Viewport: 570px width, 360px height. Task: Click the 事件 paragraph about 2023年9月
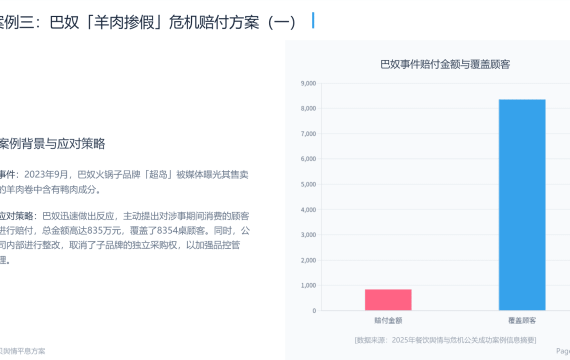[x=124, y=182]
